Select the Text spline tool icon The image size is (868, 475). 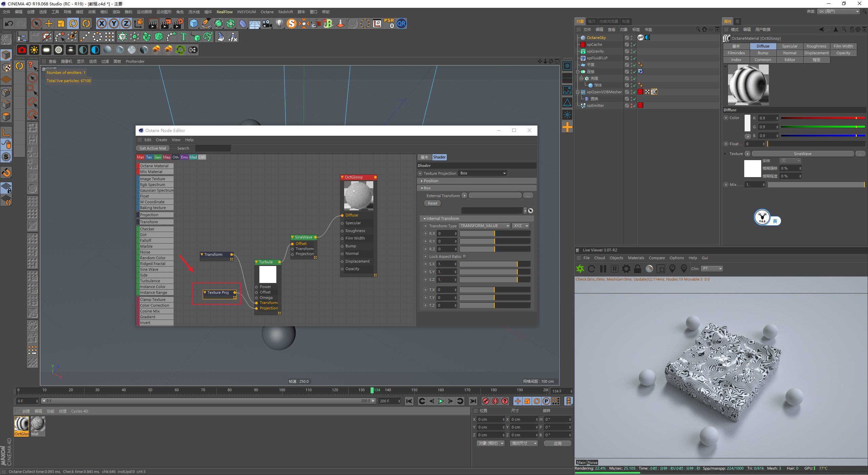tap(183, 37)
